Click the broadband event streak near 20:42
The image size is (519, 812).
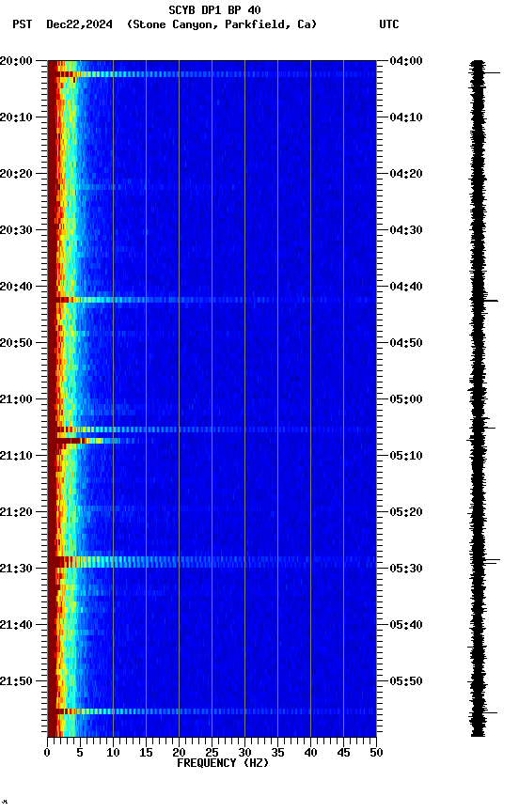212,300
